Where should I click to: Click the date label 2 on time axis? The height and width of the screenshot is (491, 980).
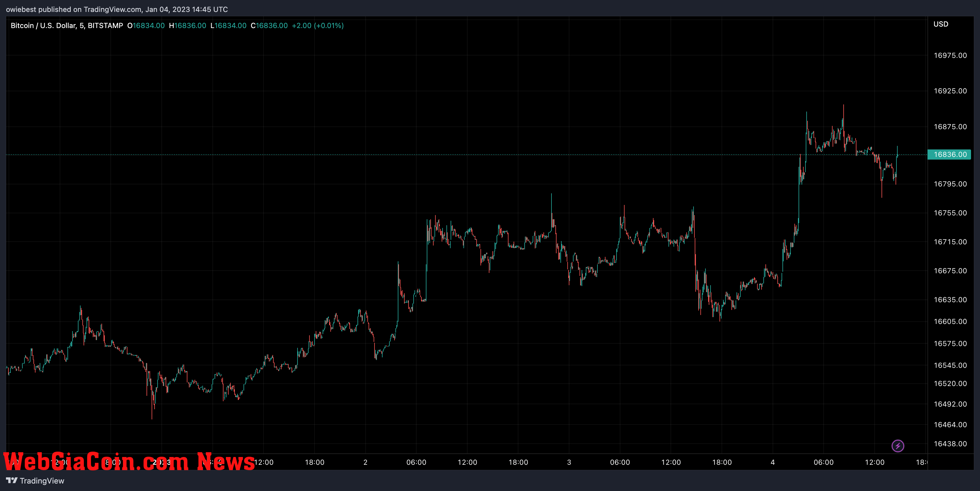[365, 462]
